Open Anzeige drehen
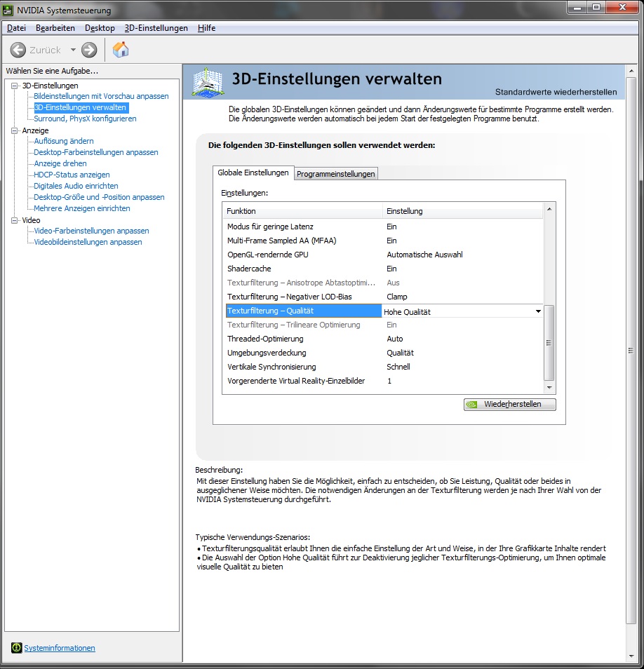 [x=60, y=163]
